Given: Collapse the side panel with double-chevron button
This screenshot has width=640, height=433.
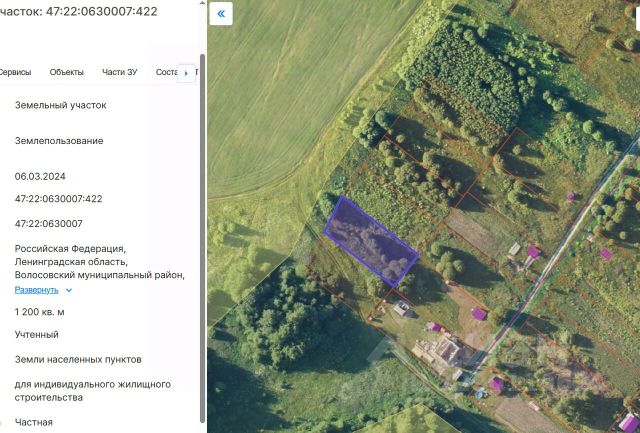Looking at the screenshot, I should click(x=221, y=14).
